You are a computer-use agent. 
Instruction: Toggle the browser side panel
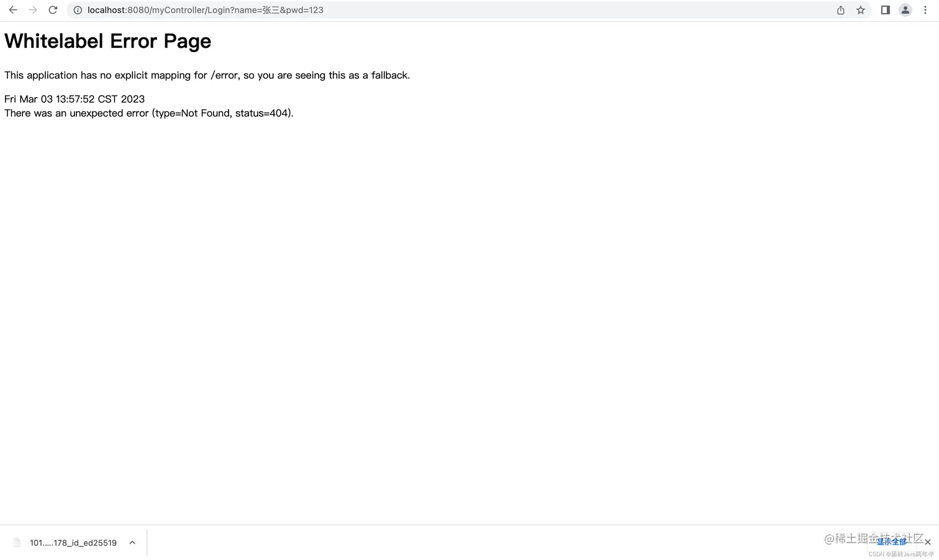coord(886,10)
